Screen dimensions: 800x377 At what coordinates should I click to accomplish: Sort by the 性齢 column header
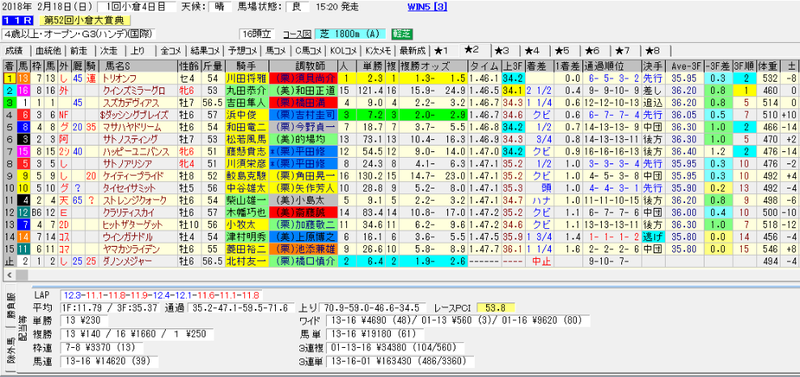189,66
